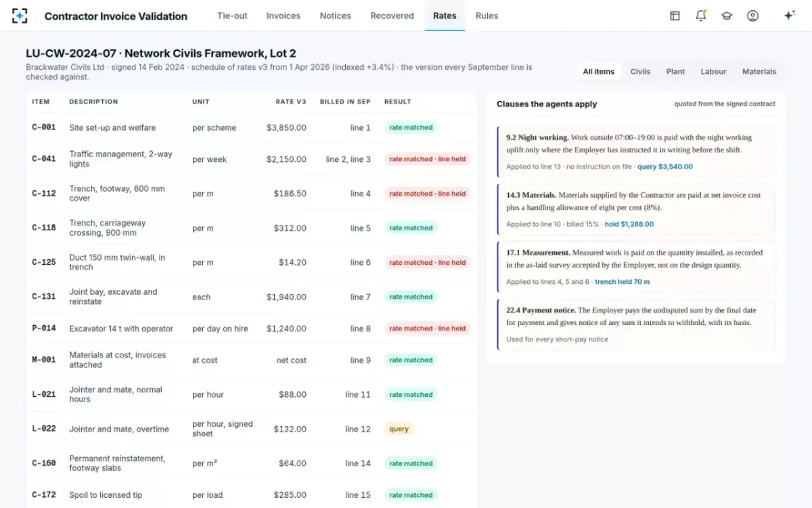The image size is (812, 508).
Task: Open the trench held 70 m link
Action: tap(623, 282)
